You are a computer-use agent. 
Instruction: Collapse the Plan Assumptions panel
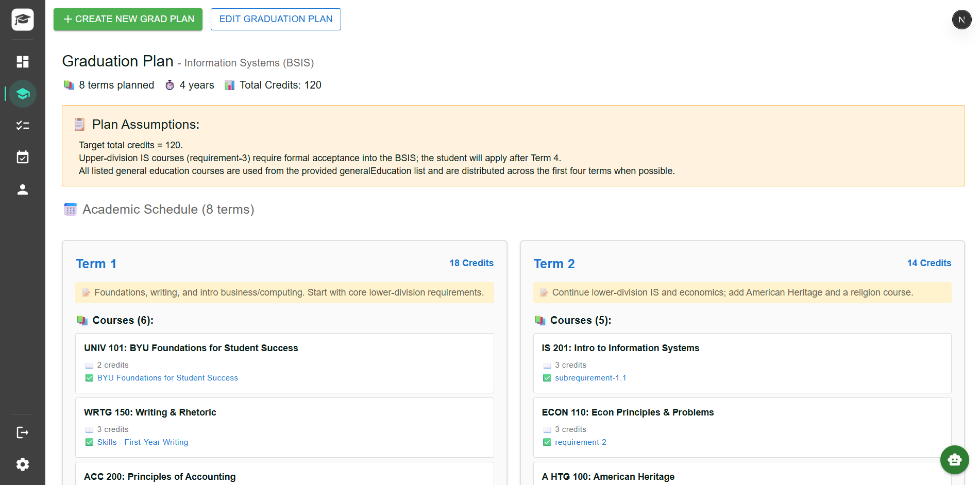coord(144,124)
